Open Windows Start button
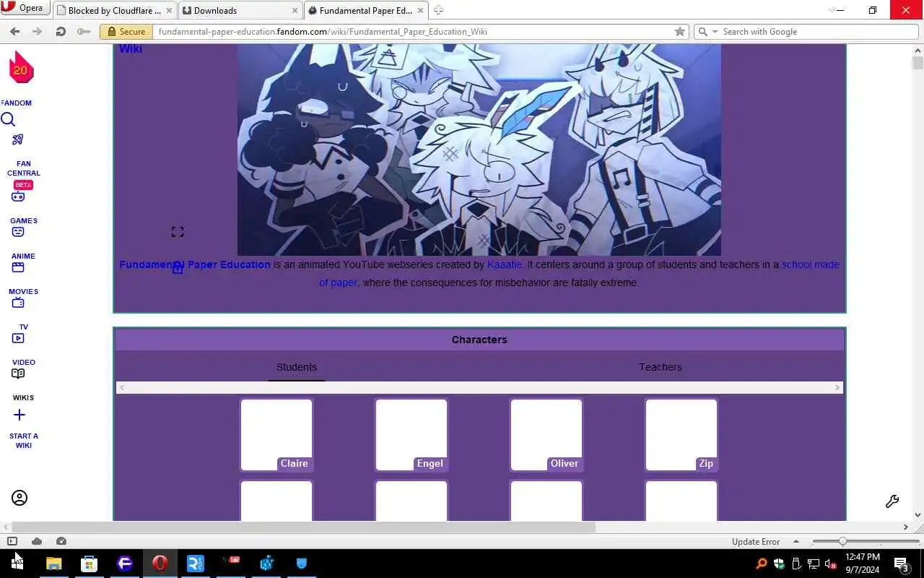 coord(17,563)
